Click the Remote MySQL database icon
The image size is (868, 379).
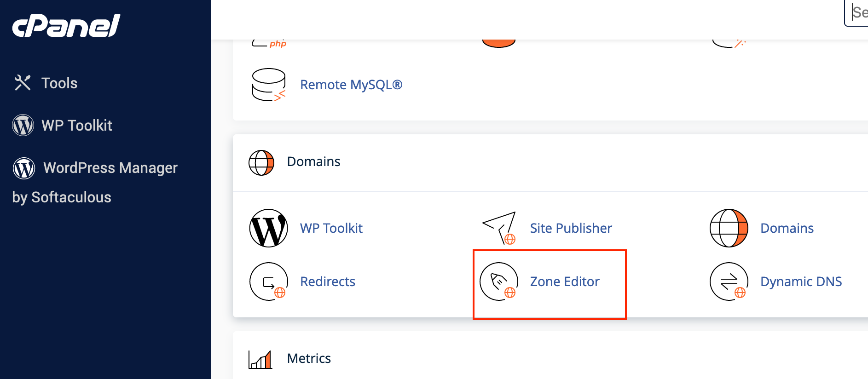(x=269, y=85)
